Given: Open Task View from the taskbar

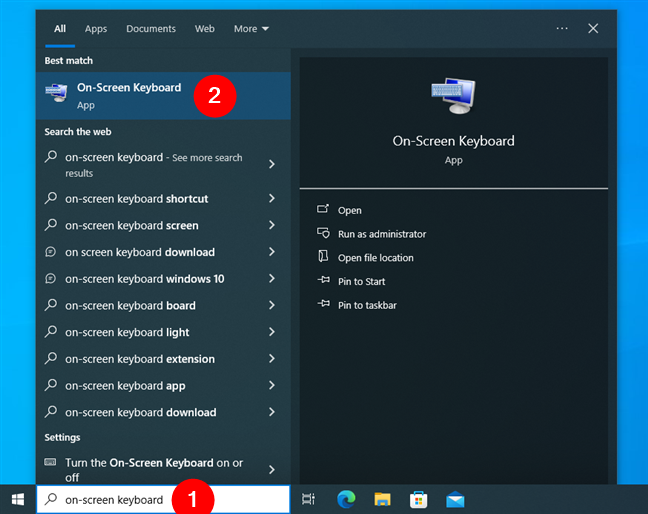Looking at the screenshot, I should 308,499.
